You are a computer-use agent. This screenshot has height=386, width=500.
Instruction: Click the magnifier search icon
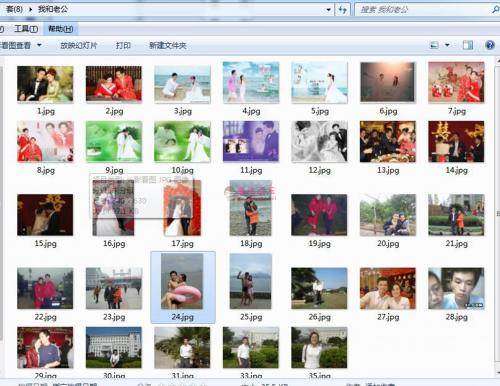click(x=495, y=10)
